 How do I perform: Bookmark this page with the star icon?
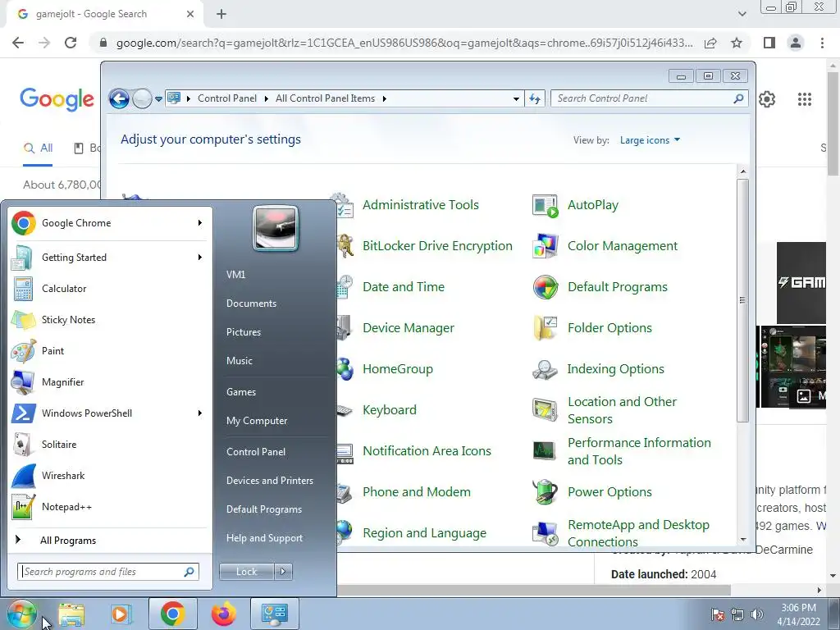[737, 43]
